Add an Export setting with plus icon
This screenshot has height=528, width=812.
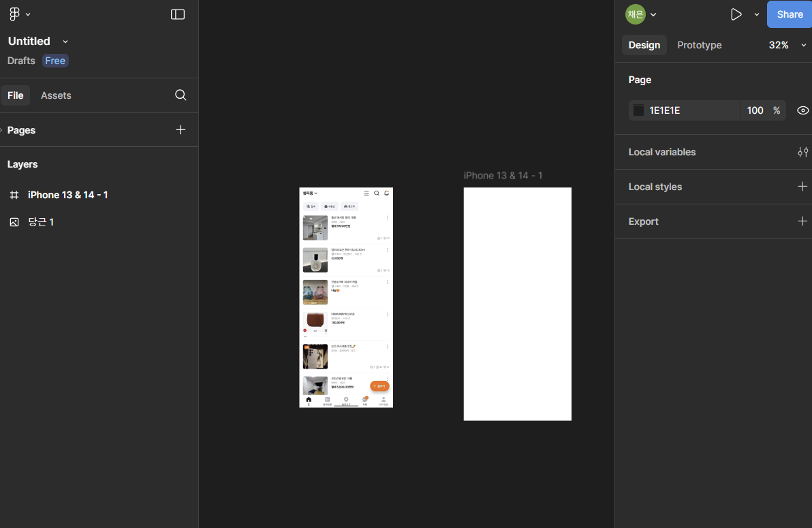pos(802,221)
